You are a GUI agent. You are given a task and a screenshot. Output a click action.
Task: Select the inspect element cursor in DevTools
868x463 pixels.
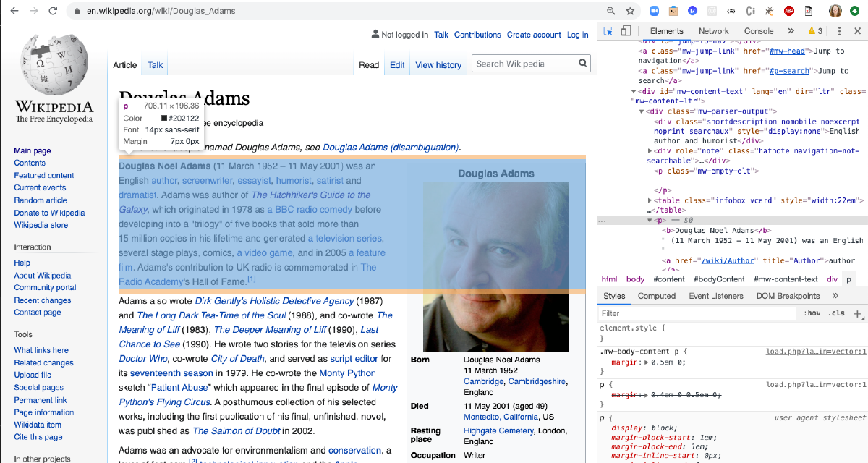pyautogui.click(x=607, y=31)
